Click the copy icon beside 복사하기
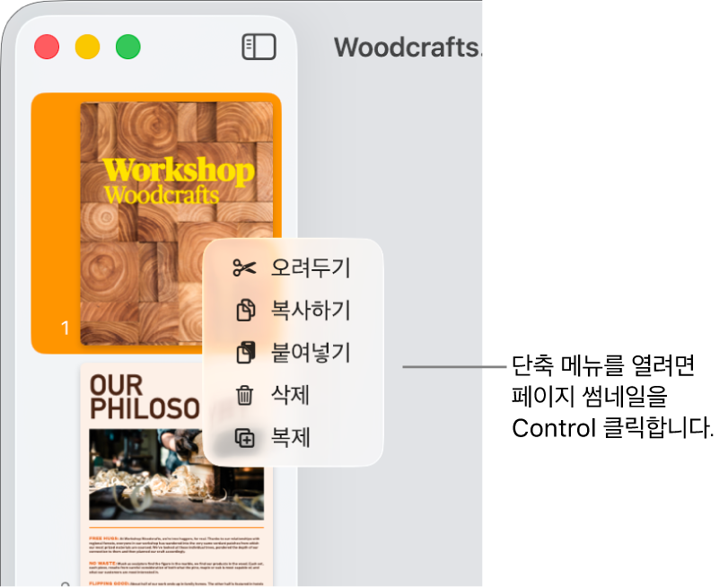The image size is (728, 587). point(246,311)
